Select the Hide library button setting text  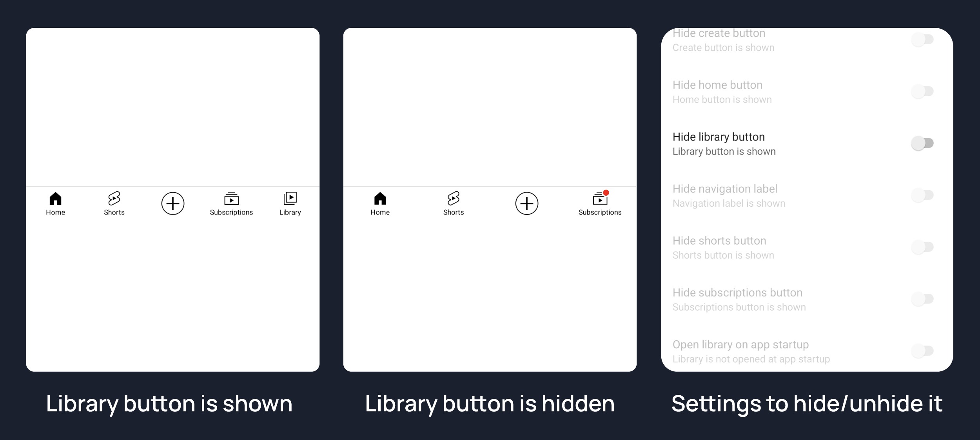click(719, 137)
